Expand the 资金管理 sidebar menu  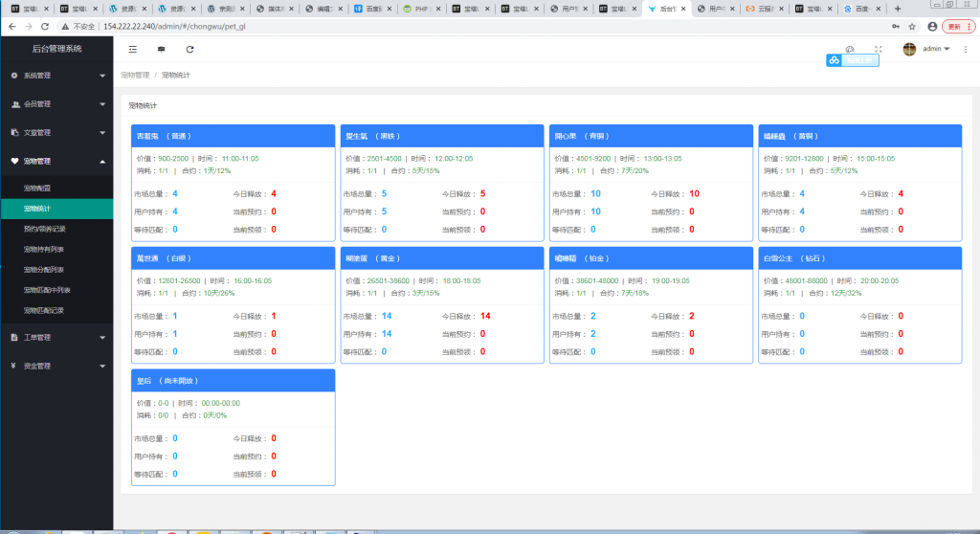[x=56, y=366]
